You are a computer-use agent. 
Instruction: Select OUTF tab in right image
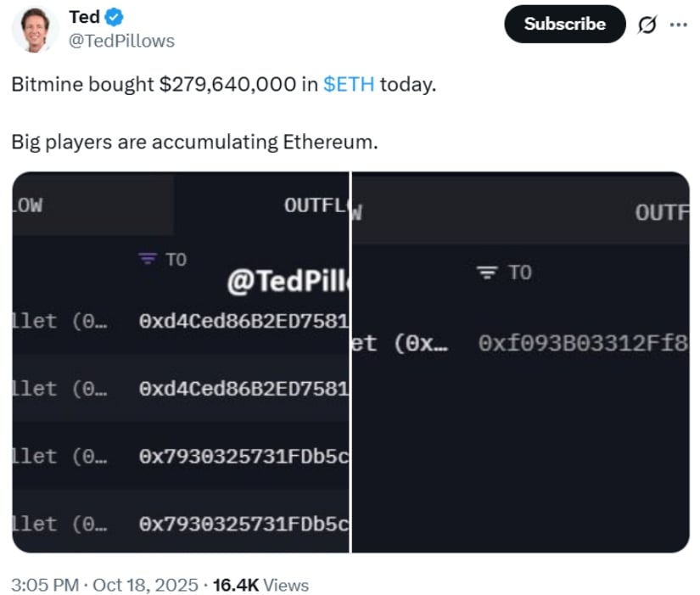click(660, 212)
